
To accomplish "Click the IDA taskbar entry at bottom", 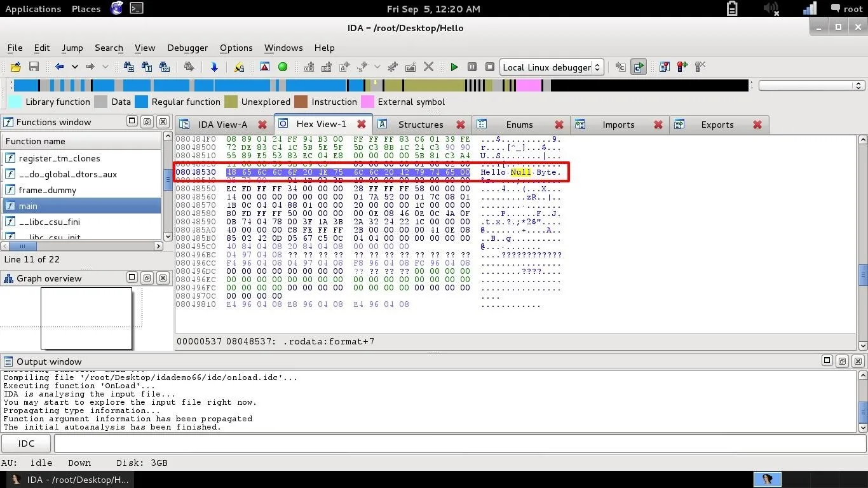I will 70,480.
